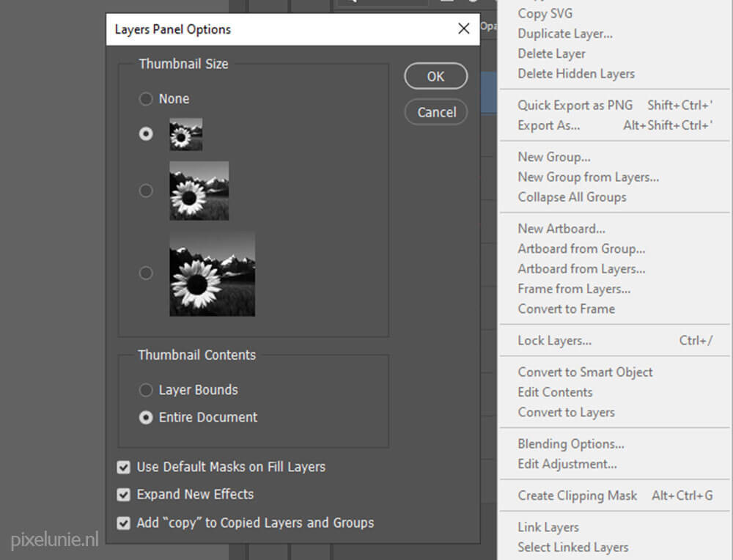
Task: Choose Copy SVG from the menu
Action: click(545, 13)
